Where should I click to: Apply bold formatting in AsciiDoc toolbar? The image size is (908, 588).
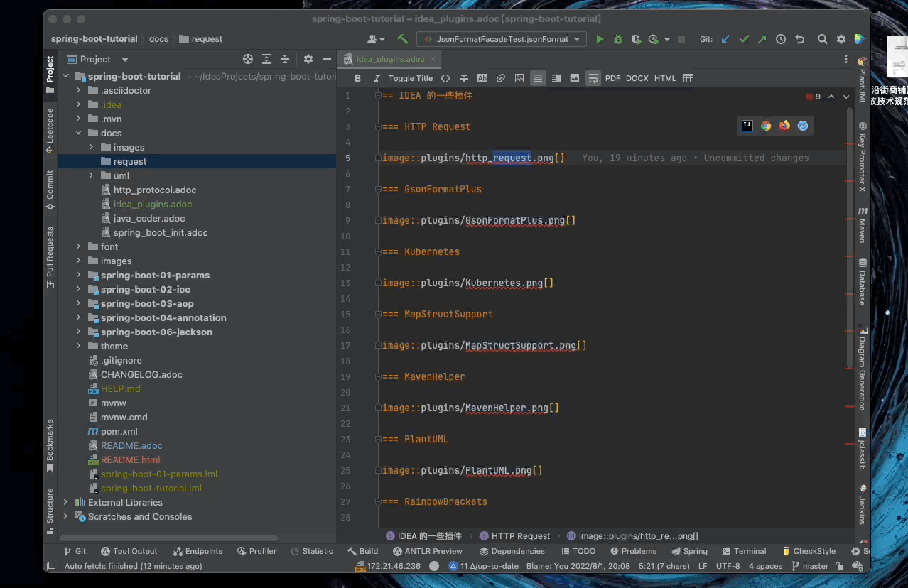click(357, 79)
